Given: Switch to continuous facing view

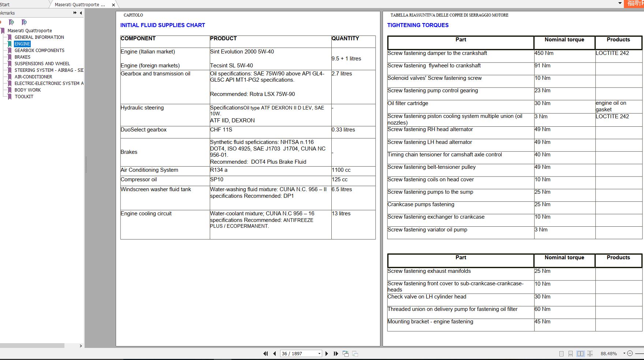Looking at the screenshot, I should 590,354.
